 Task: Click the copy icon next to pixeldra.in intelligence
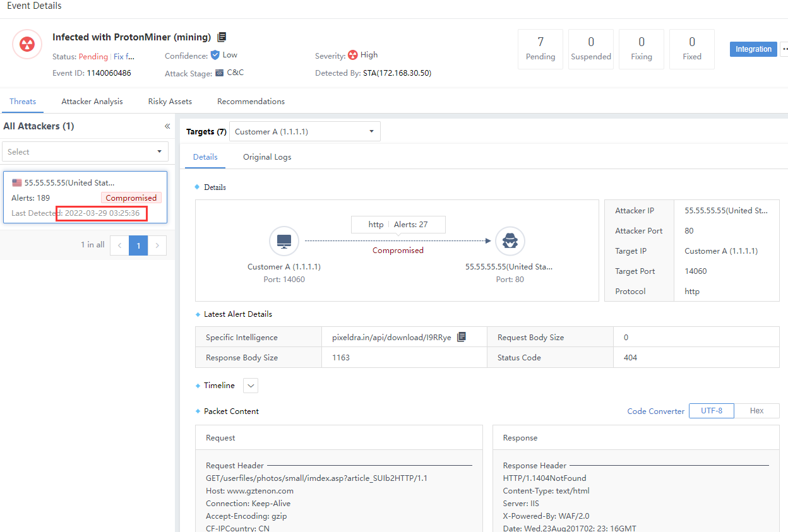[462, 337]
